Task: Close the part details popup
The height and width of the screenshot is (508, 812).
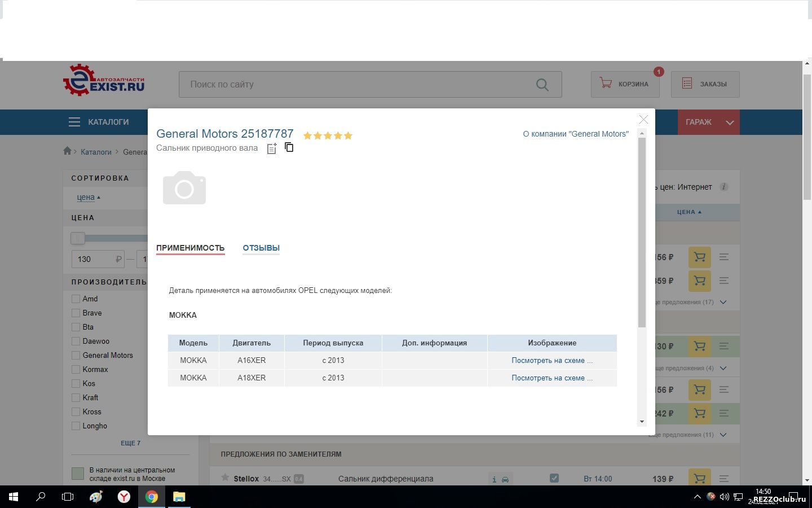Action: click(x=643, y=119)
